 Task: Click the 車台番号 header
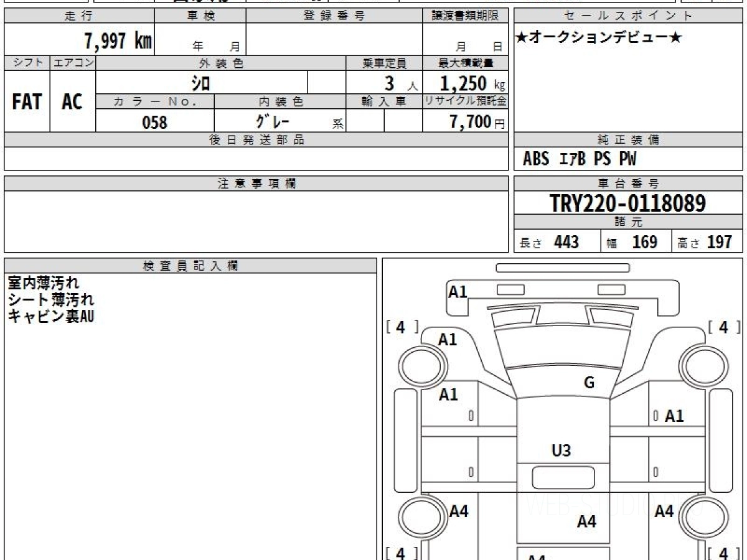pyautogui.click(x=628, y=184)
